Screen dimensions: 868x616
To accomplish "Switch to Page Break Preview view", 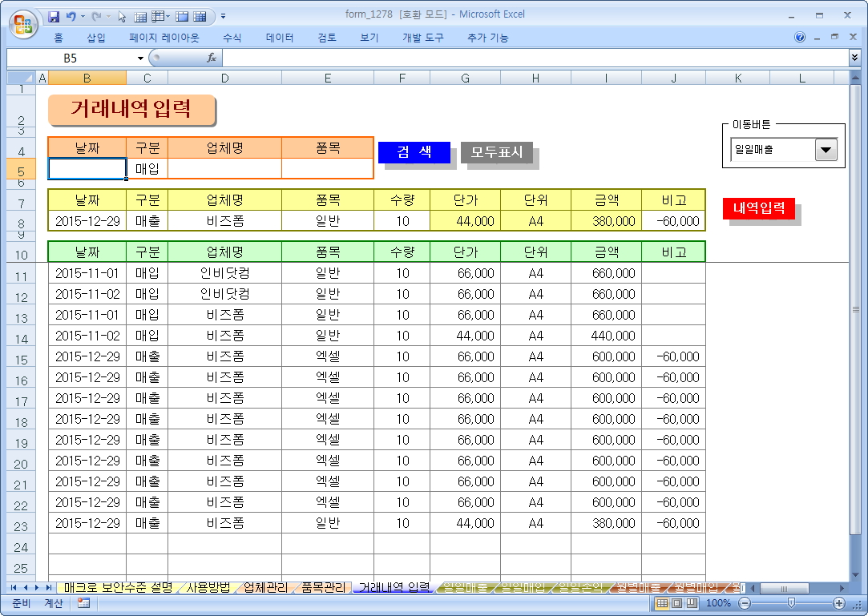I will click(x=691, y=603).
